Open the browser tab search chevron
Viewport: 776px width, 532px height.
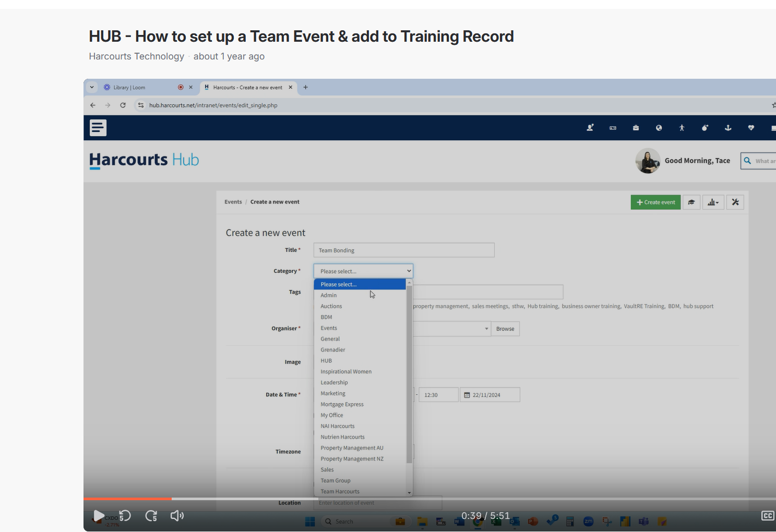tap(92, 87)
